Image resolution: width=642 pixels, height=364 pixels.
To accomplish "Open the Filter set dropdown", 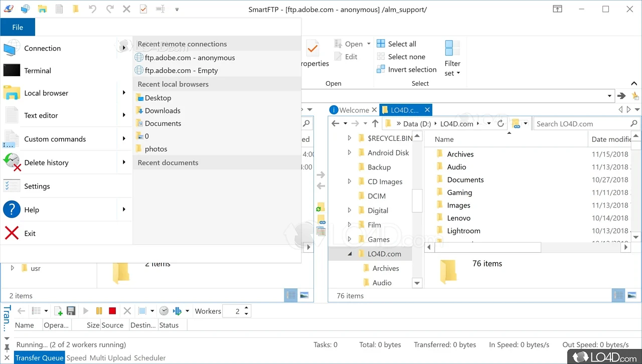I will [x=452, y=73].
